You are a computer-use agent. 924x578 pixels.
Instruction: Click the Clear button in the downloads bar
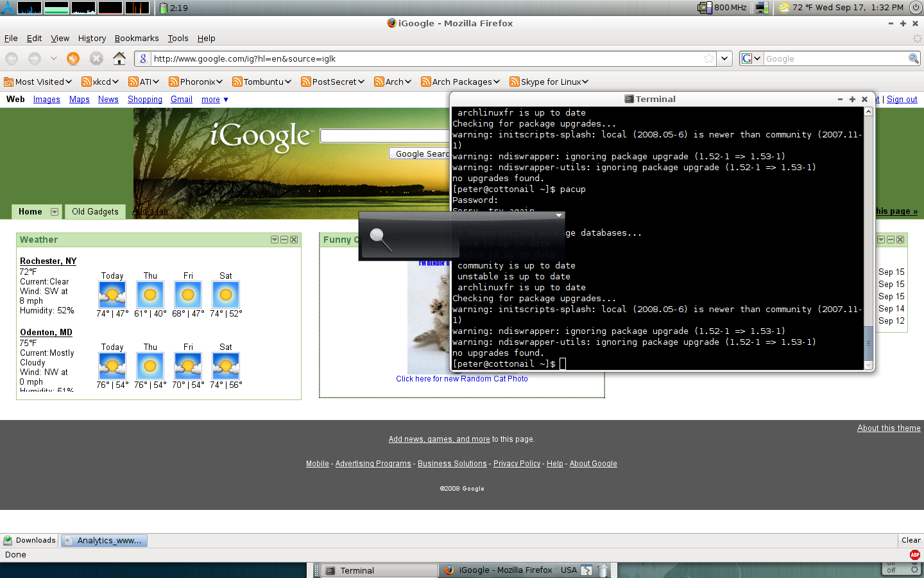[911, 540]
